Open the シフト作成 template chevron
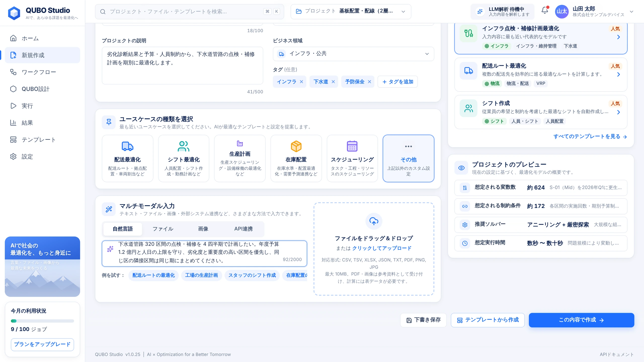This screenshot has width=644, height=362. coord(618,112)
